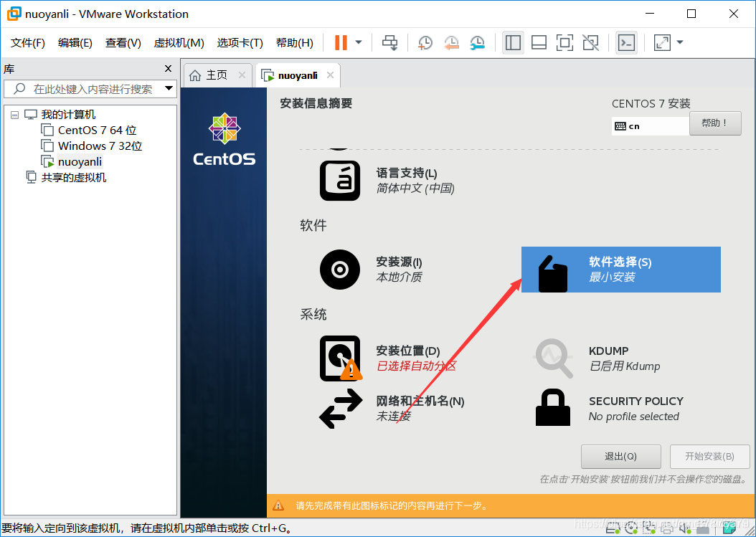Open the 选项卡(T) menu
The width and height of the screenshot is (756, 537).
240,43
